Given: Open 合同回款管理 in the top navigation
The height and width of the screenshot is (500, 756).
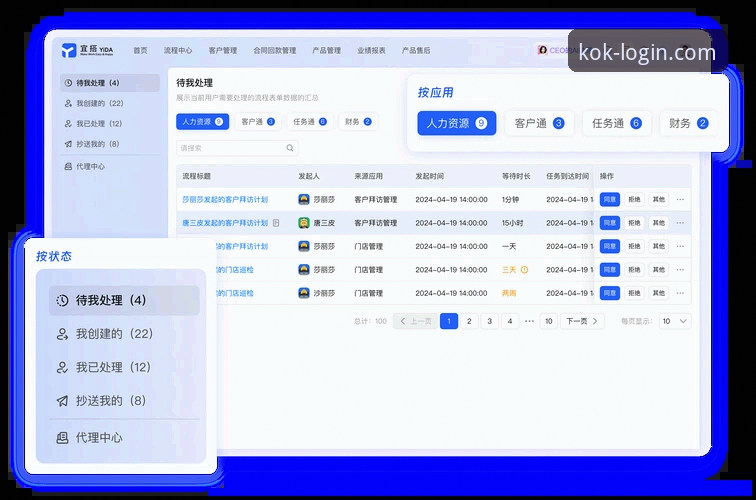Looking at the screenshot, I should [275, 50].
